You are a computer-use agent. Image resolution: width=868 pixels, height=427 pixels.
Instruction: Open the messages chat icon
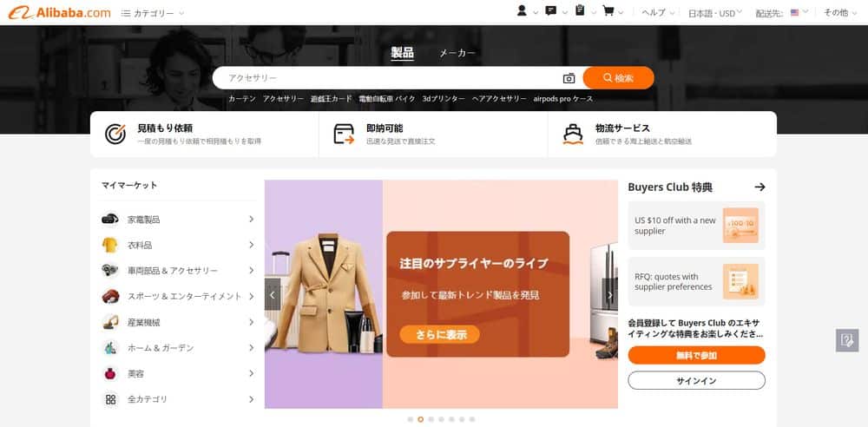click(x=550, y=11)
